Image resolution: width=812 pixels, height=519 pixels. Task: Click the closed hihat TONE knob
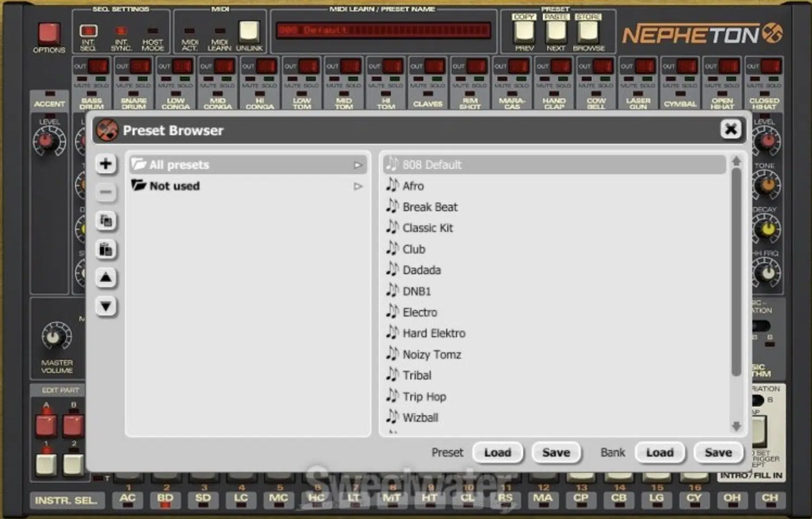tap(766, 185)
